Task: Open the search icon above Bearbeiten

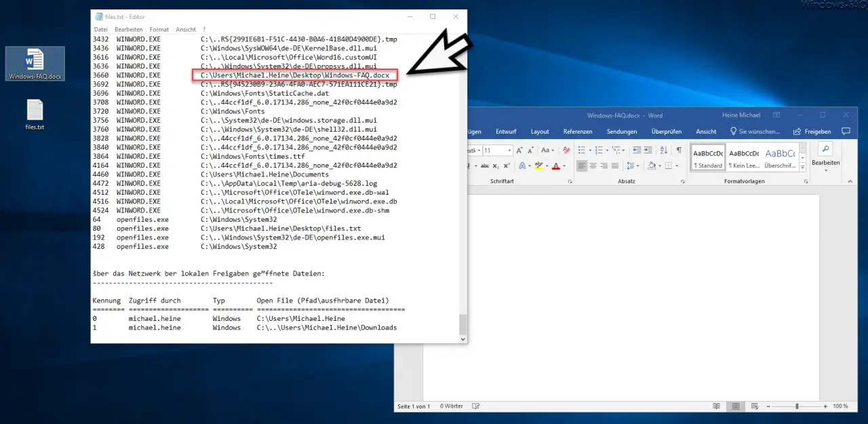Action: click(x=825, y=149)
